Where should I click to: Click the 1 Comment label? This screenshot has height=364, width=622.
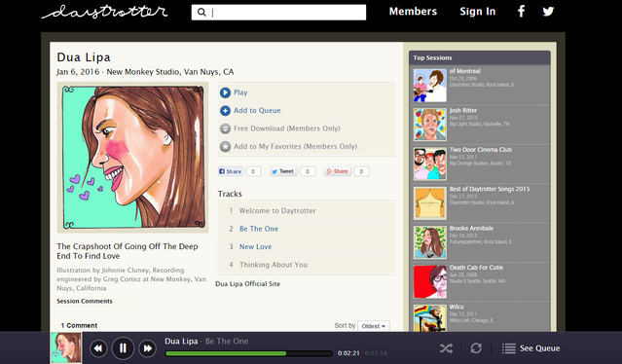point(79,325)
